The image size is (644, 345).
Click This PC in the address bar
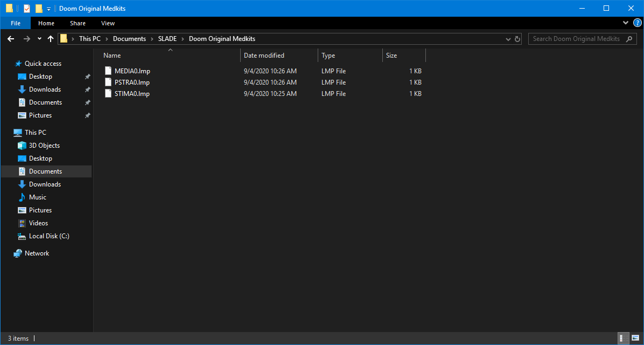click(x=89, y=39)
